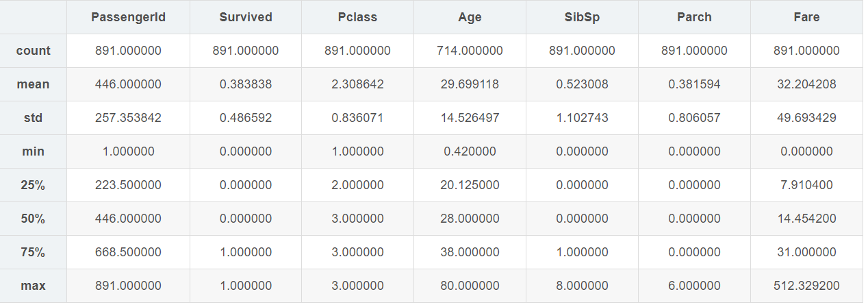The image size is (868, 307).
Task: Select the Fare max value 512.329200
Action: pyautogui.click(x=806, y=286)
